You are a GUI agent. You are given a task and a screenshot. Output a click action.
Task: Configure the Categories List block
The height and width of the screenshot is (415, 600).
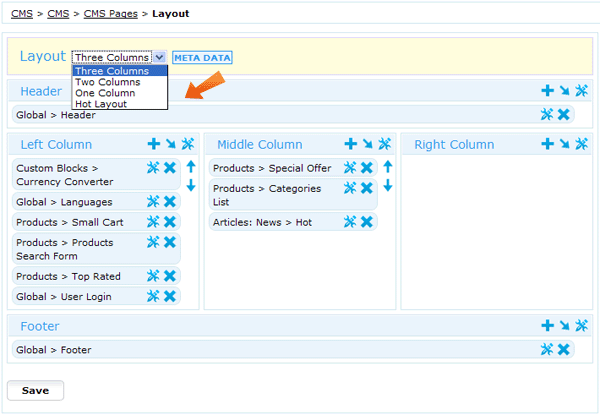coord(350,188)
